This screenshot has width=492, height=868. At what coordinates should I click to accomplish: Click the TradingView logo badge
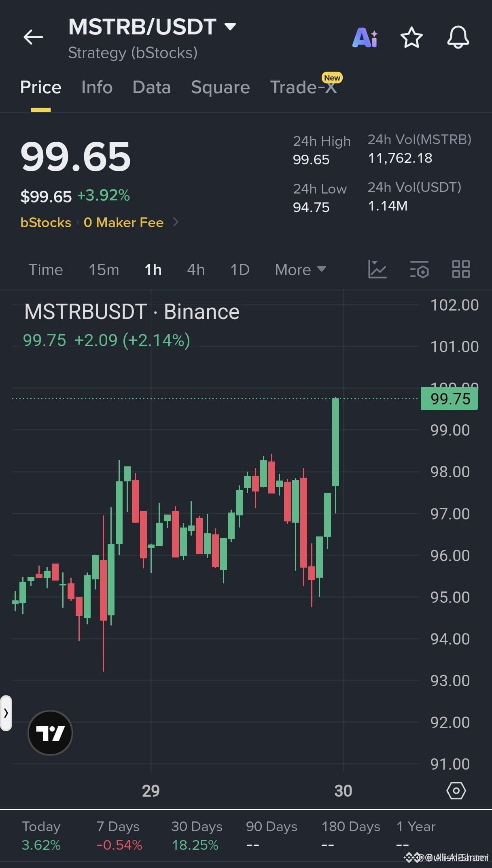tap(50, 733)
